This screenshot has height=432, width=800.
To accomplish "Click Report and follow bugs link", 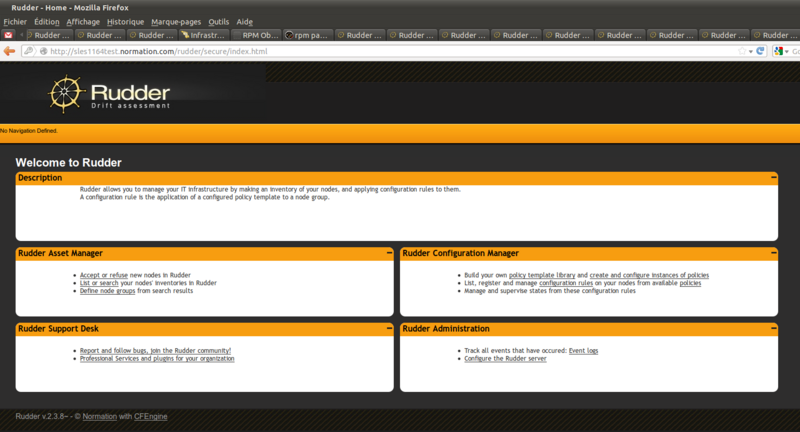I will pyautogui.click(x=155, y=350).
